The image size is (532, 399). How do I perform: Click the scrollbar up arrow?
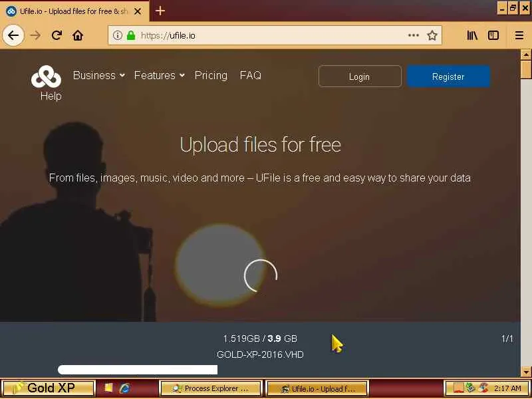[526, 55]
